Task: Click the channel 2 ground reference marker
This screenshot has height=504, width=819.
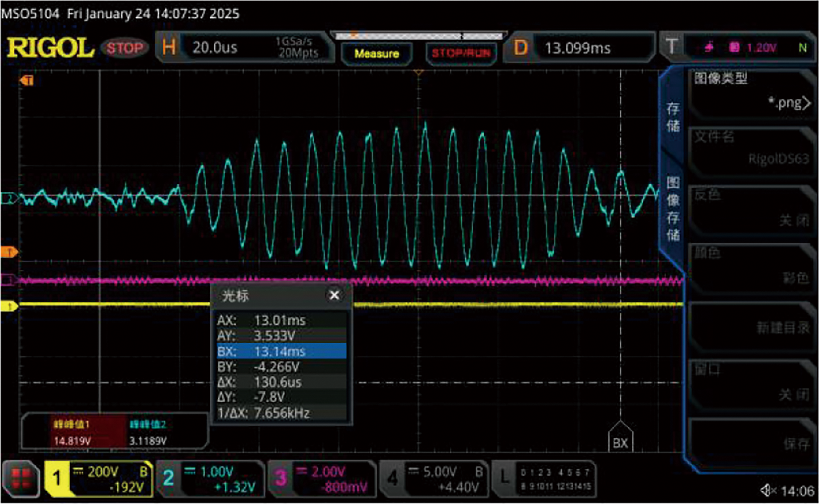Action: click(x=9, y=198)
